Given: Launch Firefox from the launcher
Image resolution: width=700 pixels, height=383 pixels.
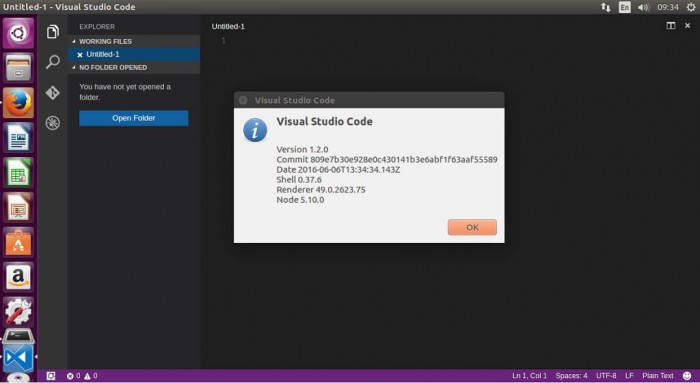Looking at the screenshot, I should point(18,103).
